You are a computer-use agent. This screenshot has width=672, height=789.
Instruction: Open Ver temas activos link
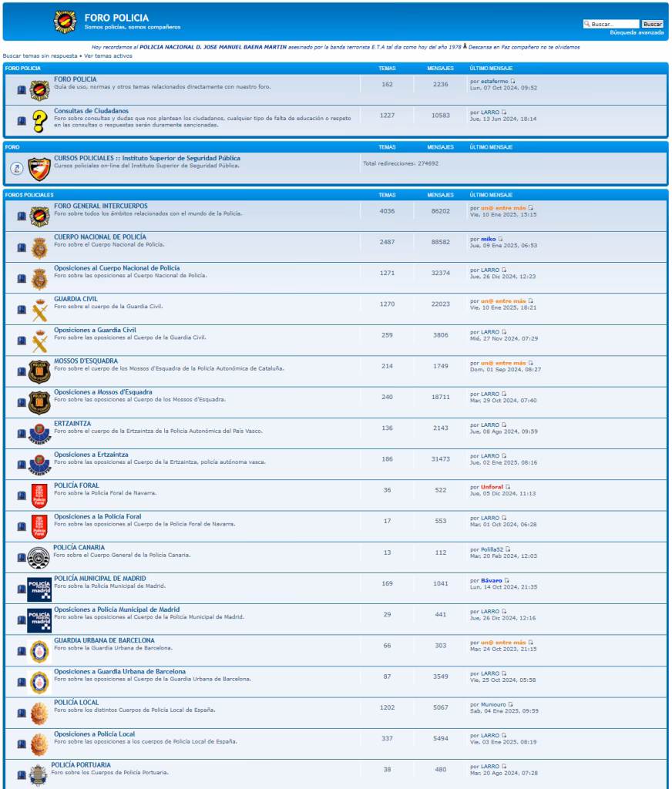coord(108,56)
